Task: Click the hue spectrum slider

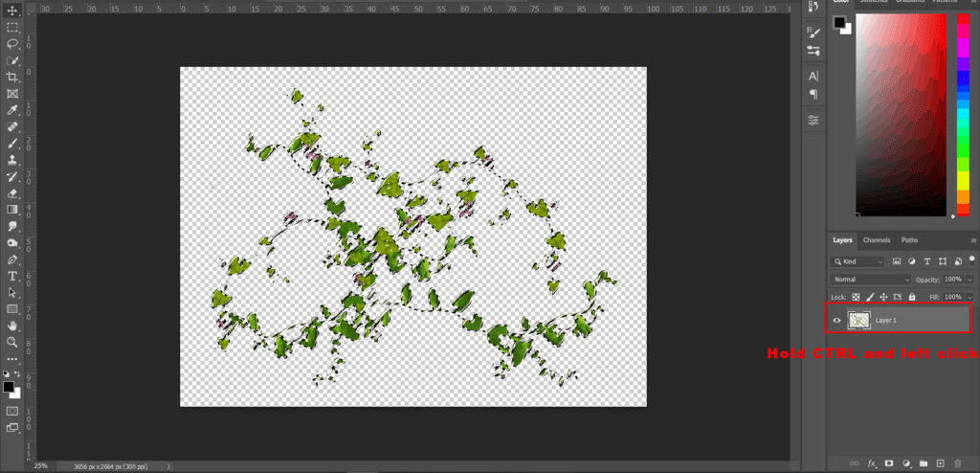Action: coord(963,115)
